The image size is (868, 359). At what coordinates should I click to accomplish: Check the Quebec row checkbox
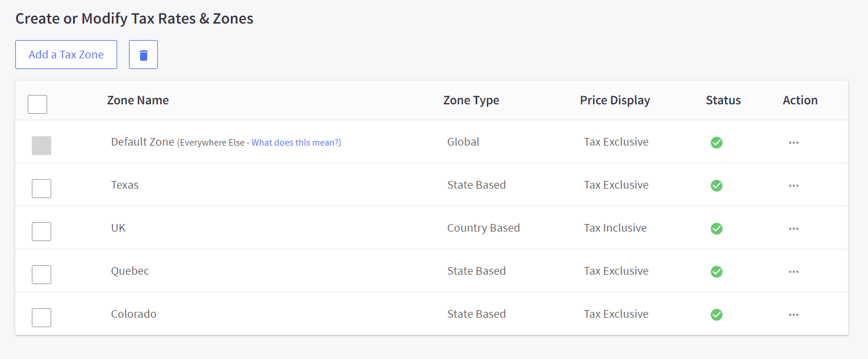[41, 274]
